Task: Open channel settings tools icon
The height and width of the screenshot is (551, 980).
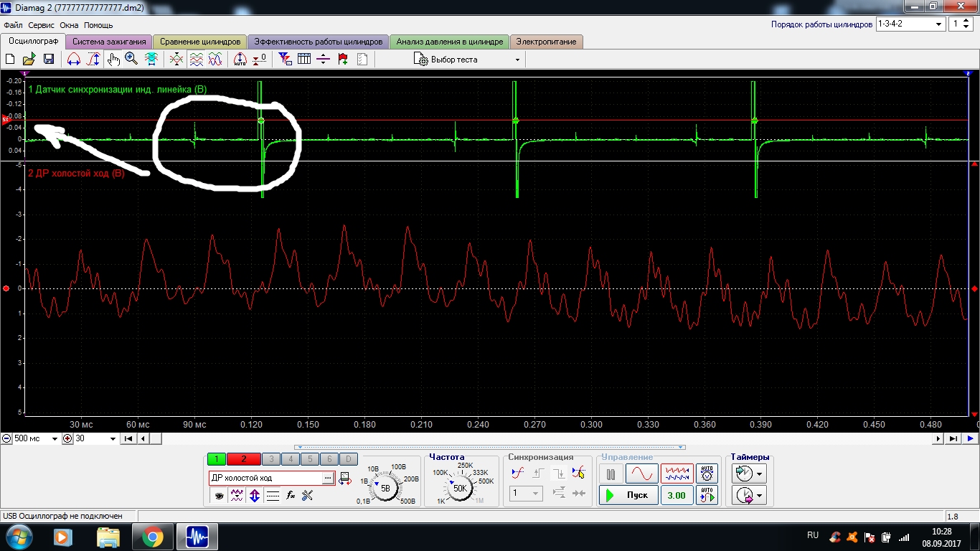Action: (x=308, y=495)
